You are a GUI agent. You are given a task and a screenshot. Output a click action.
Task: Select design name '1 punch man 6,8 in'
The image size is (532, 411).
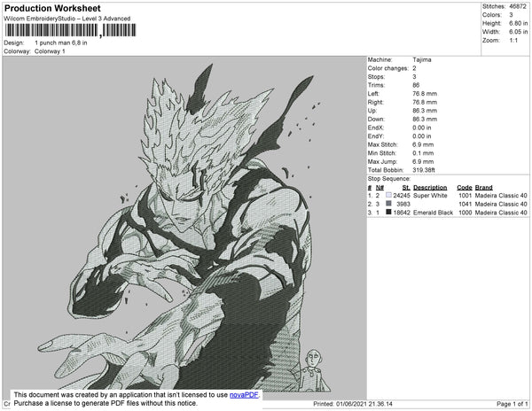(x=60, y=43)
